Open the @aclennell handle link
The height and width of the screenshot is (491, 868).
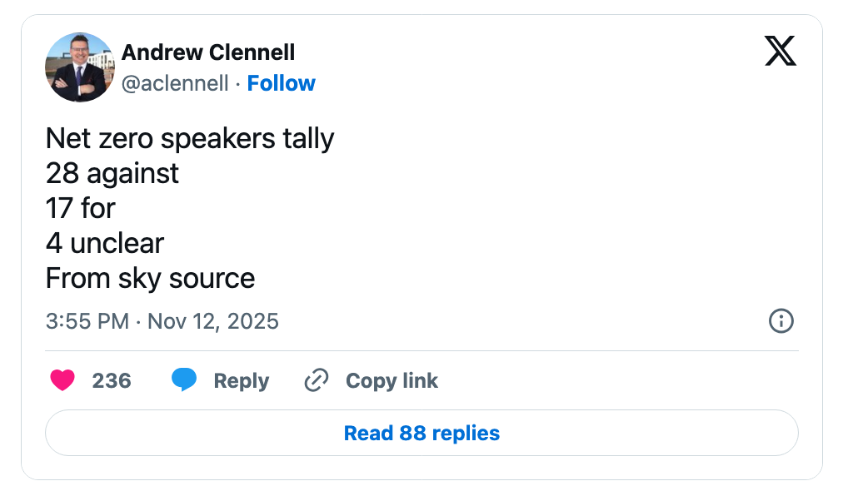click(x=175, y=83)
